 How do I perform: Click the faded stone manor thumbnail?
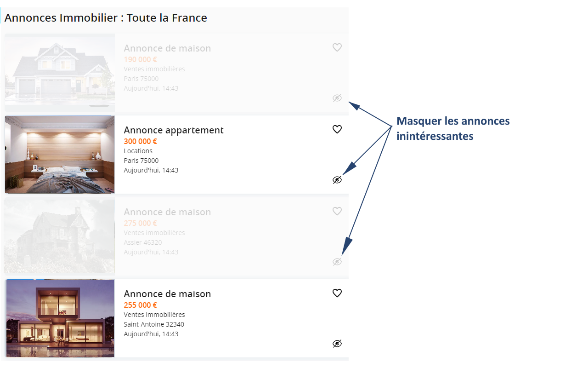pyautogui.click(x=60, y=236)
